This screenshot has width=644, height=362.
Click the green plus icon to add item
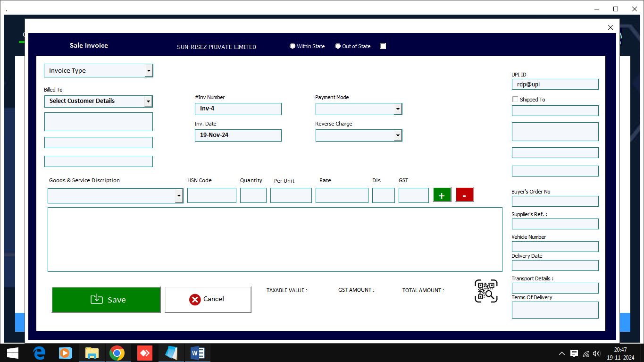tap(442, 194)
